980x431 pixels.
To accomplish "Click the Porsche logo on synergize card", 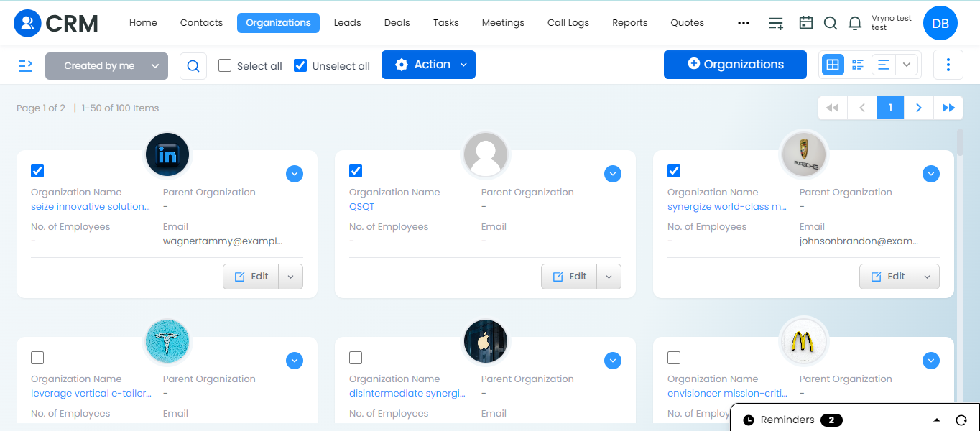I will (x=804, y=154).
